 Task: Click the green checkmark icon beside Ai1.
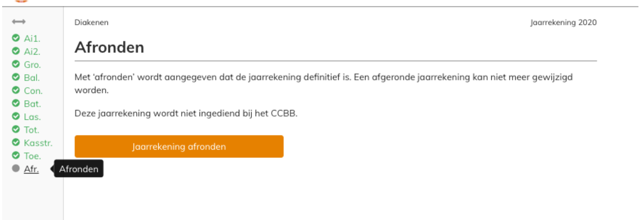tap(16, 38)
